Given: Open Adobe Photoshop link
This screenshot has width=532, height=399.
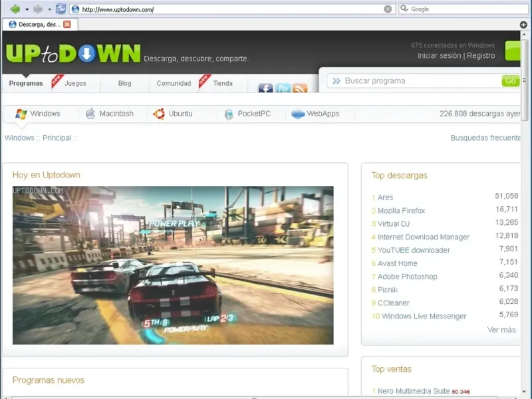Looking at the screenshot, I should click(407, 277).
